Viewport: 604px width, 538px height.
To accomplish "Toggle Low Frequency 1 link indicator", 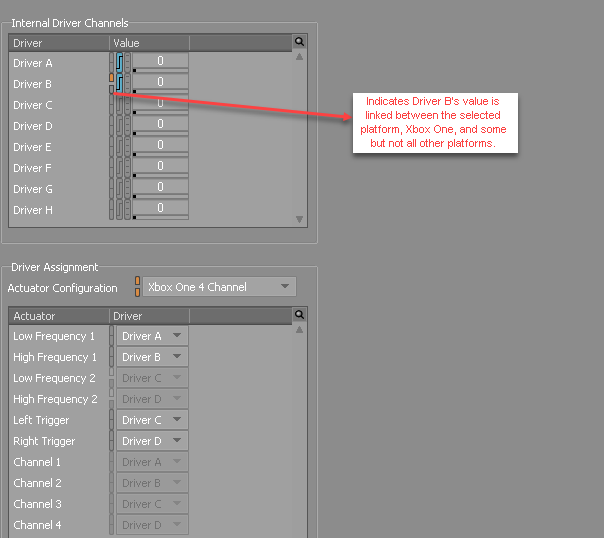I will (111, 336).
